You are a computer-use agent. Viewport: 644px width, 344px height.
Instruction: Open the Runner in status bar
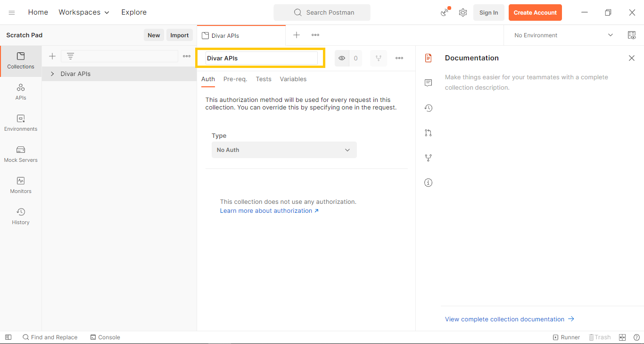[x=566, y=337]
